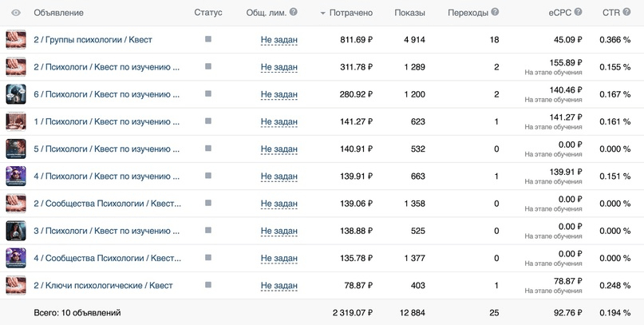The height and width of the screenshot is (325, 644).
Task: Click thumbnail of 4 / Сообщества Психологии ad
Action: 16,258
